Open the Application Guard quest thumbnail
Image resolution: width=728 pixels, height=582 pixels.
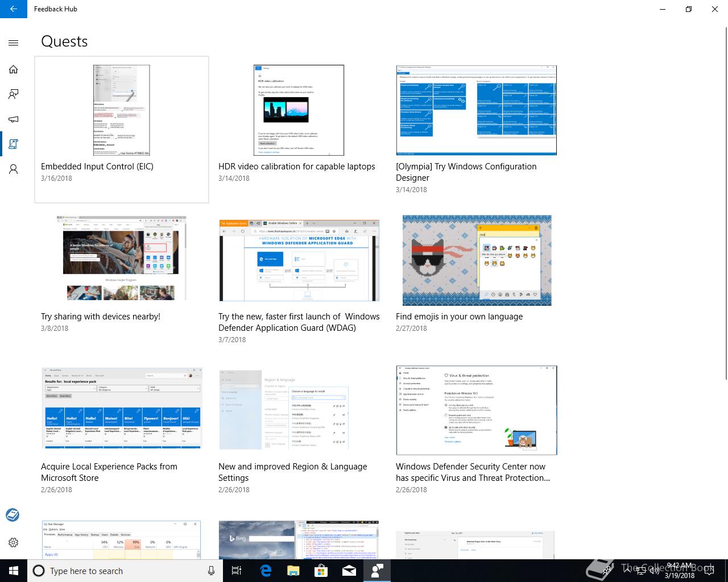[x=299, y=260]
